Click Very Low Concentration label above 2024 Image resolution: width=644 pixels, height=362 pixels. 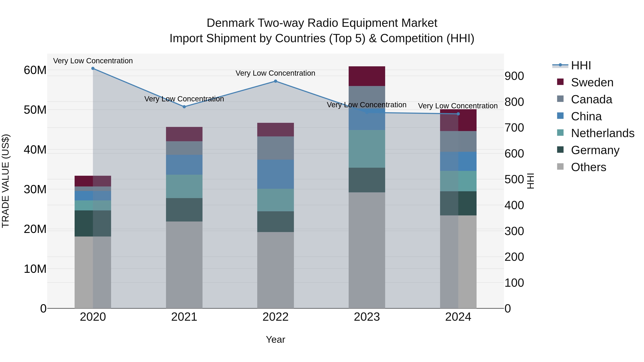pyautogui.click(x=458, y=106)
